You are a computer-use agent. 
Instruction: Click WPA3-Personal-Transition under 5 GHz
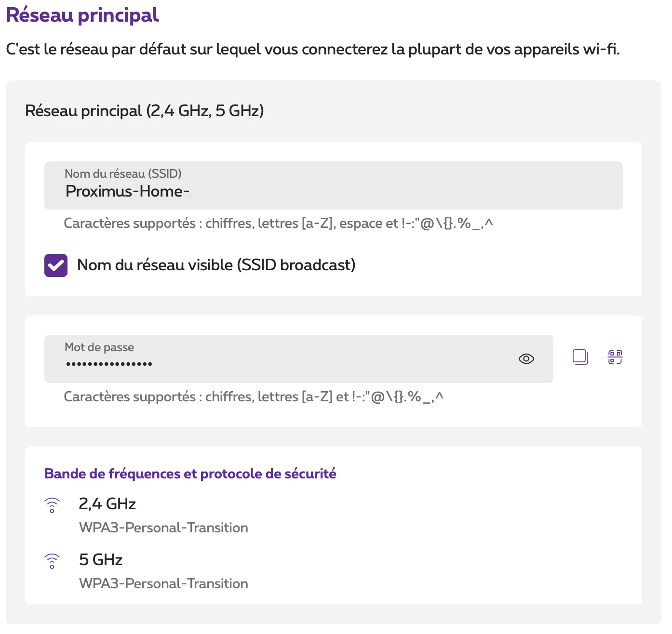pyautogui.click(x=163, y=584)
